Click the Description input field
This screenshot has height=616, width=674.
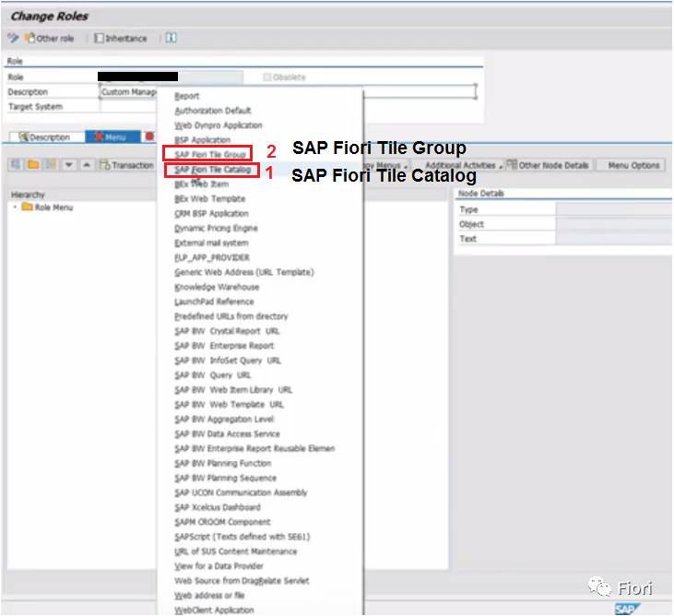[288, 92]
